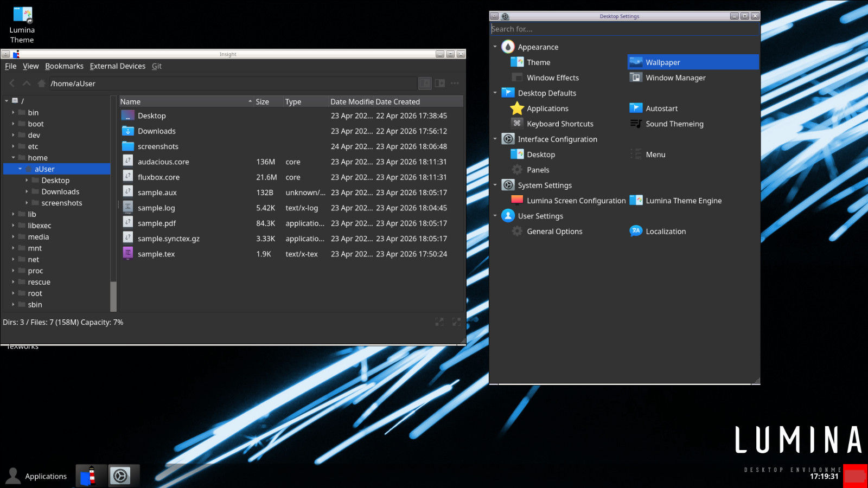Select the Desktop entry under Interface Configuration
Screen dimensions: 868x488
click(x=541, y=155)
